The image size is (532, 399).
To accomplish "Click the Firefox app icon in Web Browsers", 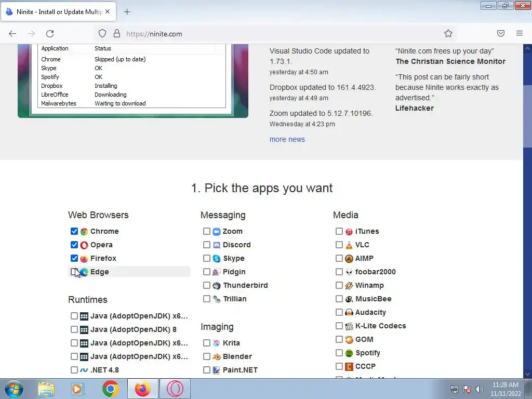I will click(84, 259).
